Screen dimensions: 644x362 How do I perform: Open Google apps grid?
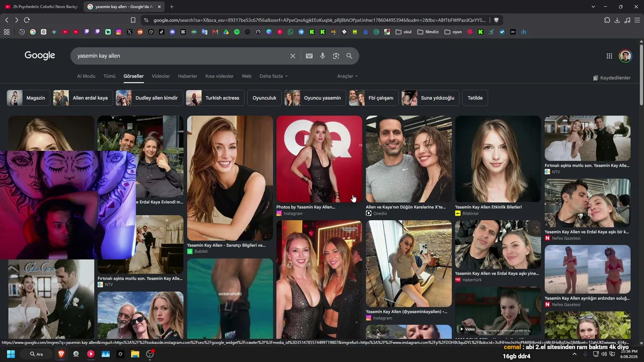click(x=609, y=56)
